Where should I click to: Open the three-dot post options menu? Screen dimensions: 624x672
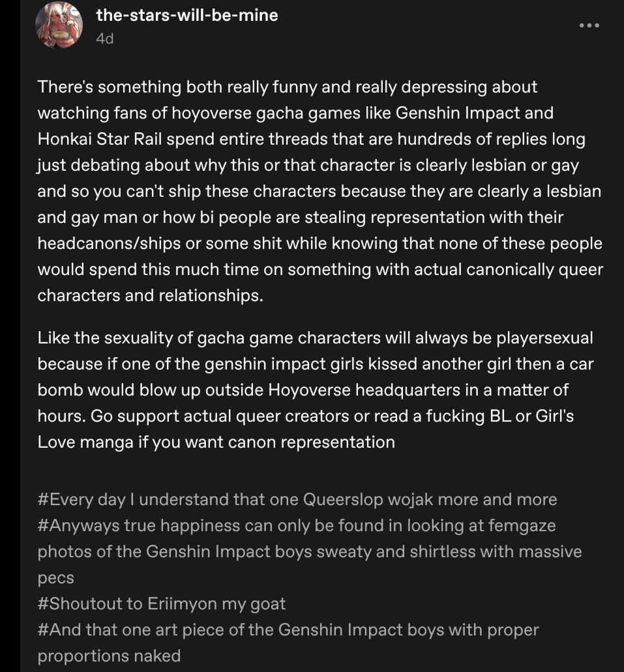point(589,25)
